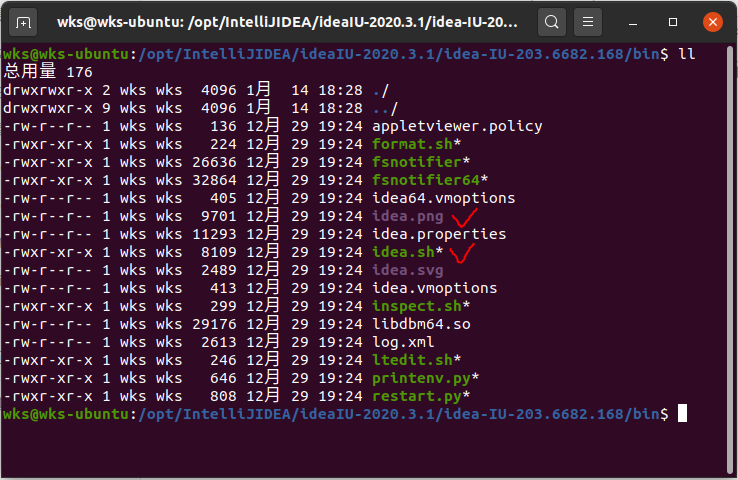Click the log.xml file name

[x=403, y=342]
